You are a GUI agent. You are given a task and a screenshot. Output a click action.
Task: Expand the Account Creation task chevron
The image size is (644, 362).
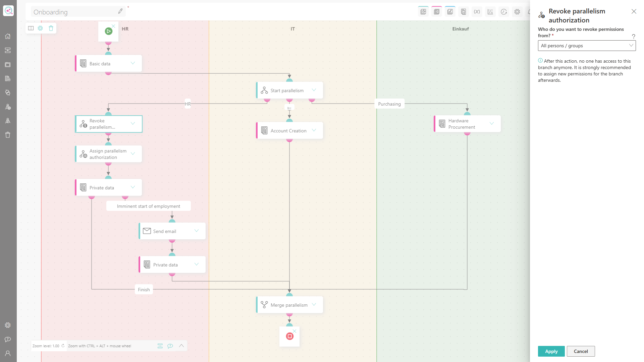click(314, 130)
